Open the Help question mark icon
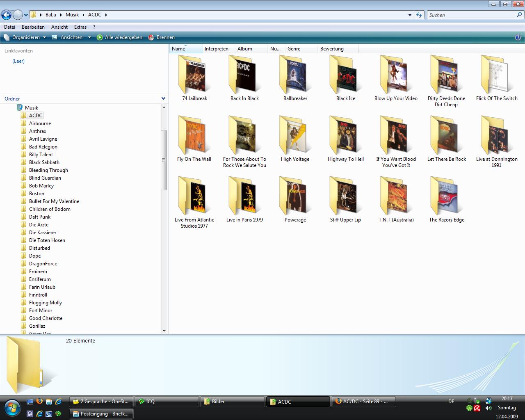 pos(518,37)
